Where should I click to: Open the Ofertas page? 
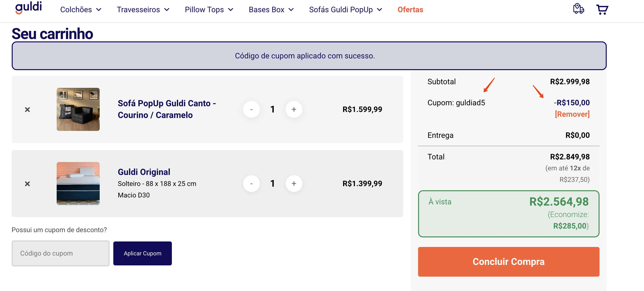coord(410,10)
